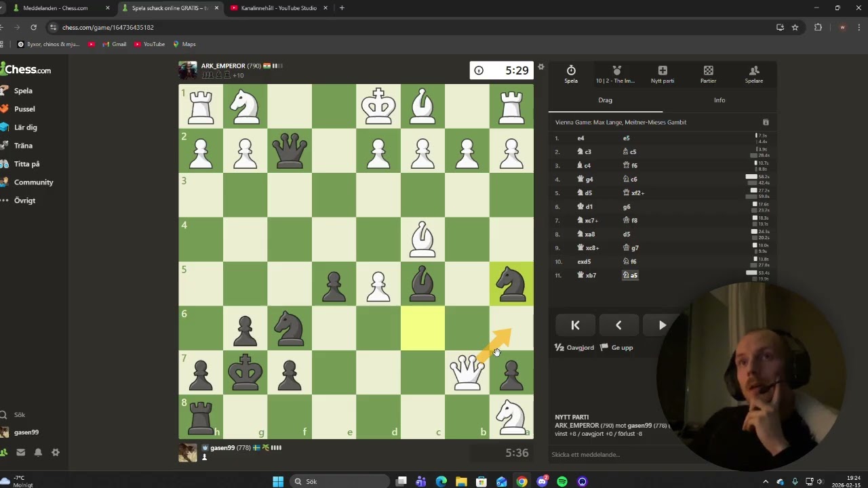Open the 10 | 2 tournament tab
The image size is (868, 488).
pos(616,75)
